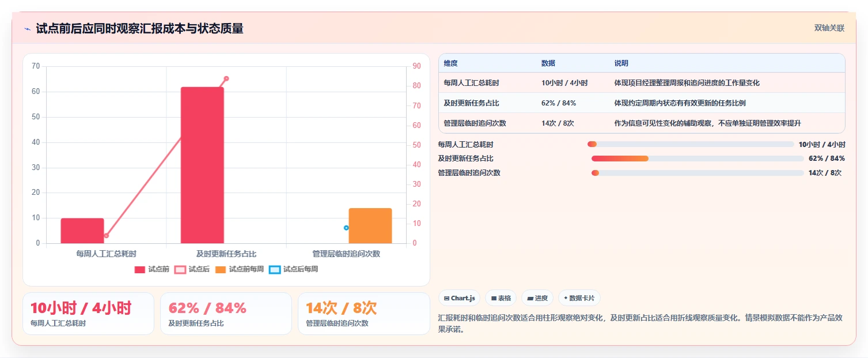Viewport: 868px width, 358px height.
Task: Click the lightning icon beside the heading
Action: (27, 29)
